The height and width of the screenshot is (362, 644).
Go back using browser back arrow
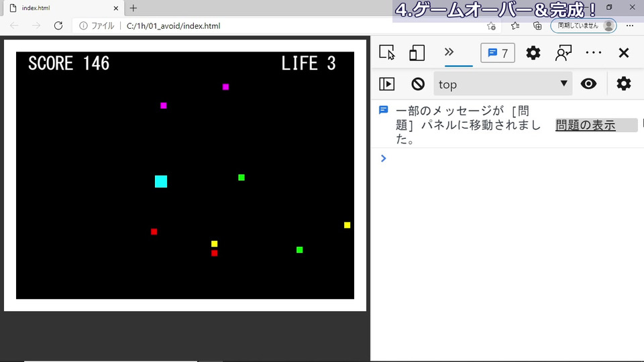(x=14, y=25)
